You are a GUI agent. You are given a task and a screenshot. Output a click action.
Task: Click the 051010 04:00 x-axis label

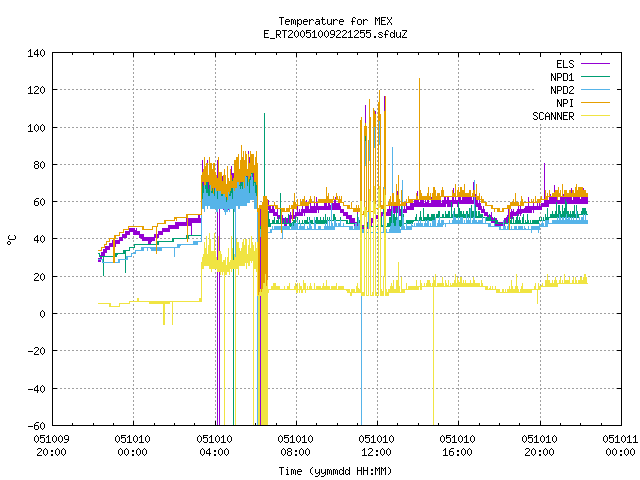pos(214,446)
